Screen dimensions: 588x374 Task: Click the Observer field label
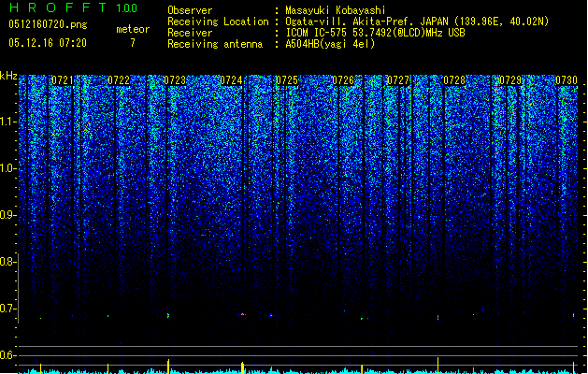190,10
